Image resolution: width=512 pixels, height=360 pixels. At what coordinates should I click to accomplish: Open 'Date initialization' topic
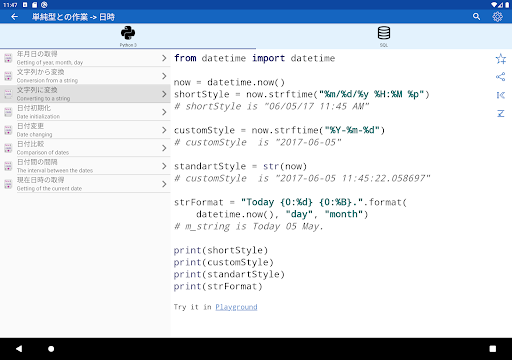tap(85, 112)
